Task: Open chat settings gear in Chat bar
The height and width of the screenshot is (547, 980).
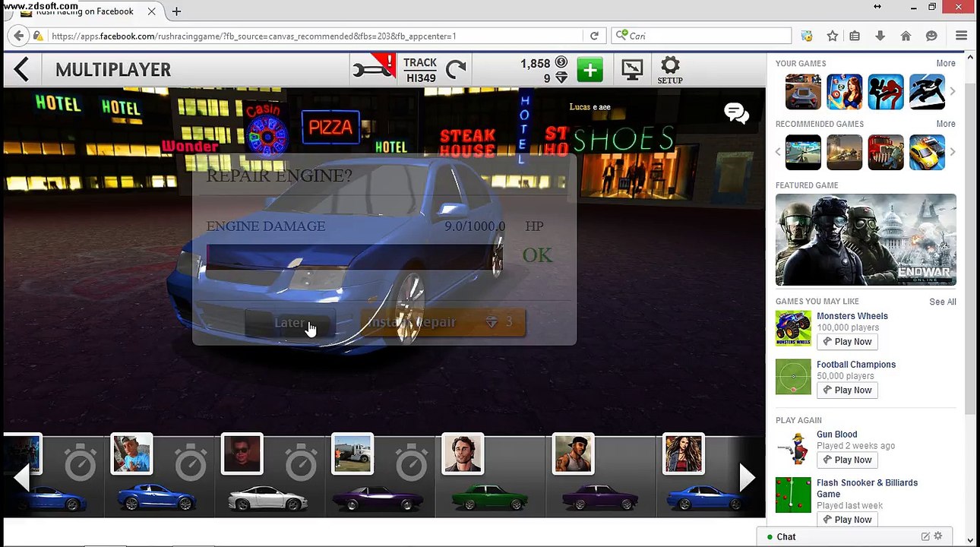Action: 938,536
